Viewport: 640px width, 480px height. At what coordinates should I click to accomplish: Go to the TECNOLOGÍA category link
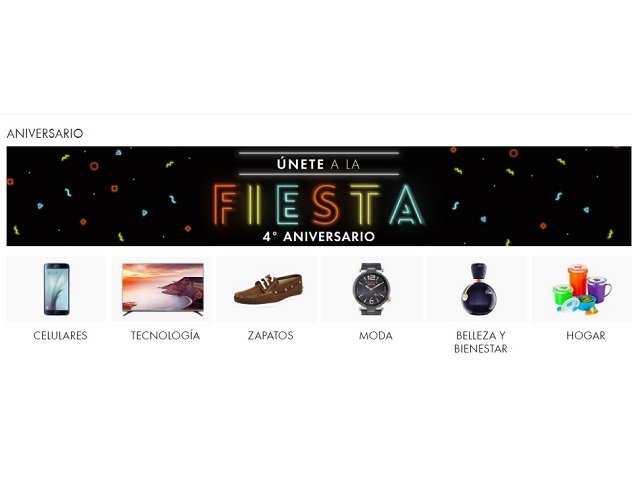165,336
